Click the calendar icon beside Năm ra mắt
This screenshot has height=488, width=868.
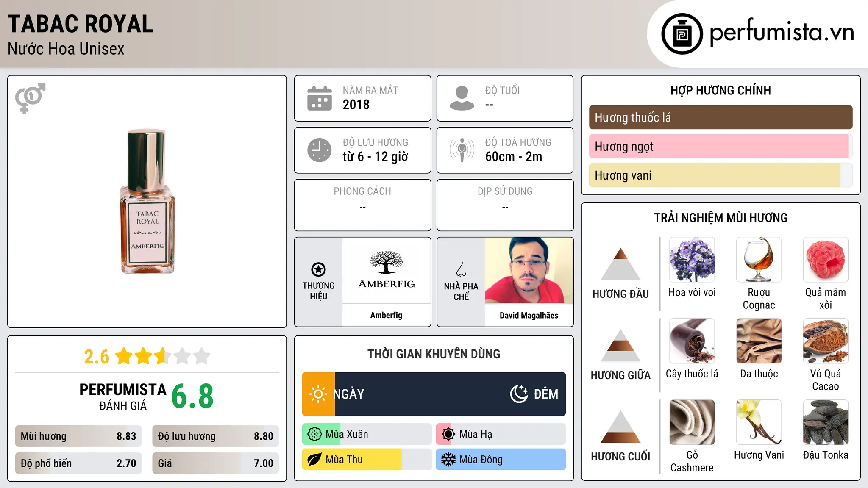pyautogui.click(x=320, y=98)
